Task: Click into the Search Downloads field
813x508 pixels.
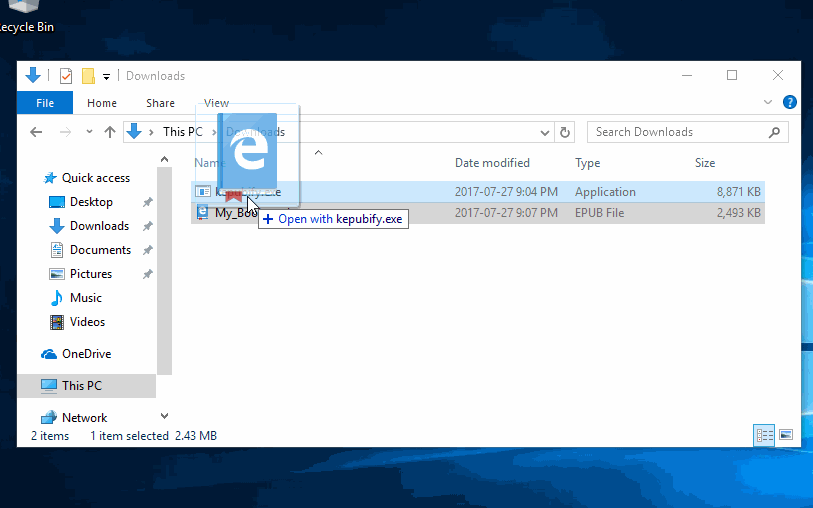Action: coord(688,132)
